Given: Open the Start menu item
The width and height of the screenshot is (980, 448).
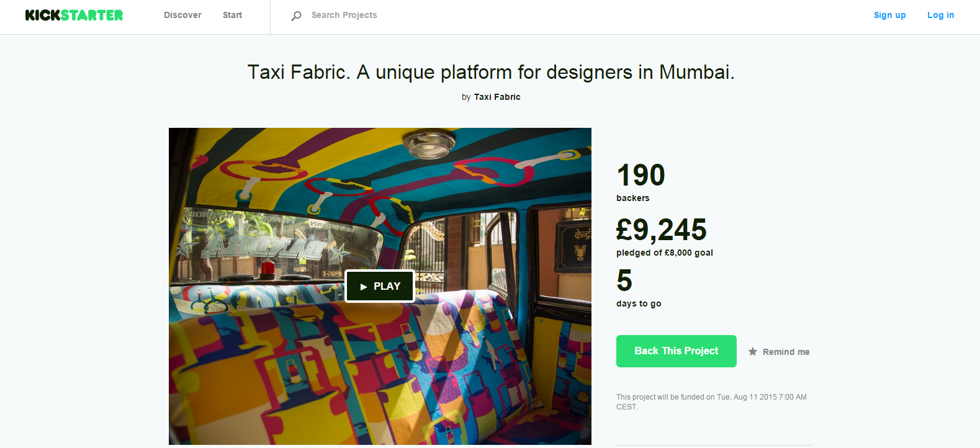Looking at the screenshot, I should tap(232, 15).
